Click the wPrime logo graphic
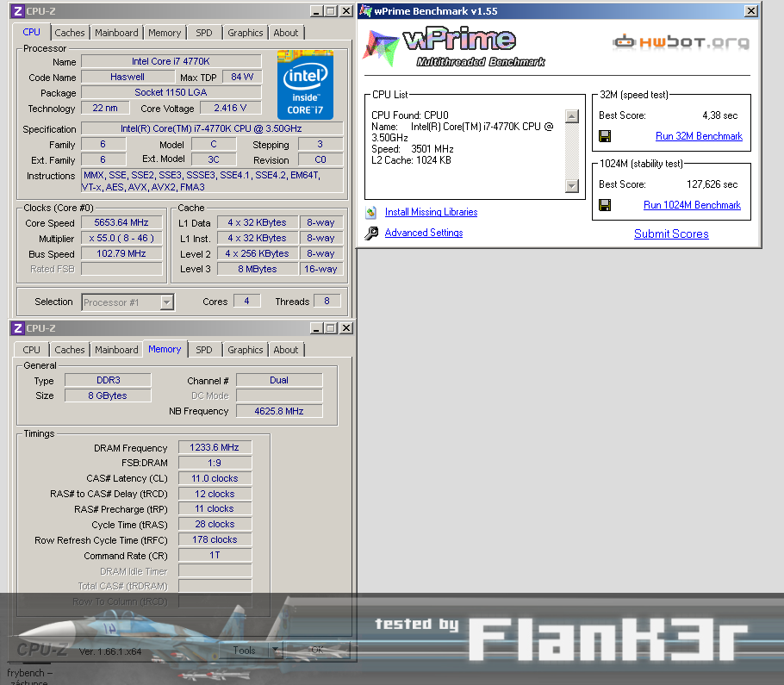 coord(454,47)
